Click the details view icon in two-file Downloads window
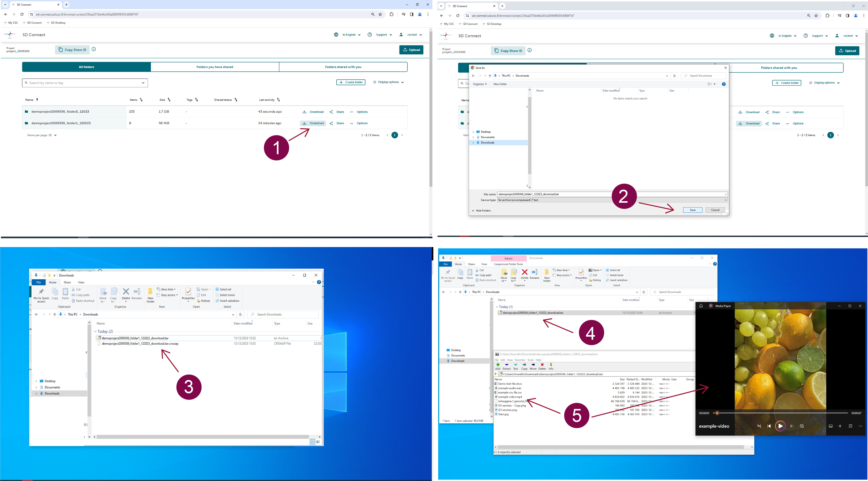The width and height of the screenshot is (868, 481). pos(312,442)
